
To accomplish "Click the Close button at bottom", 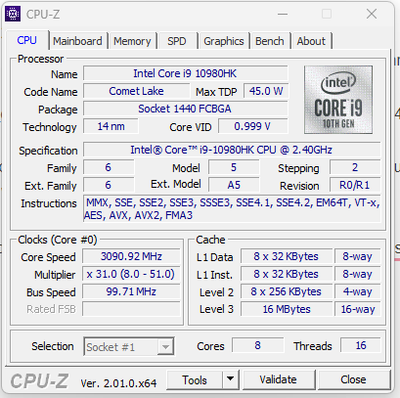I will (x=353, y=380).
